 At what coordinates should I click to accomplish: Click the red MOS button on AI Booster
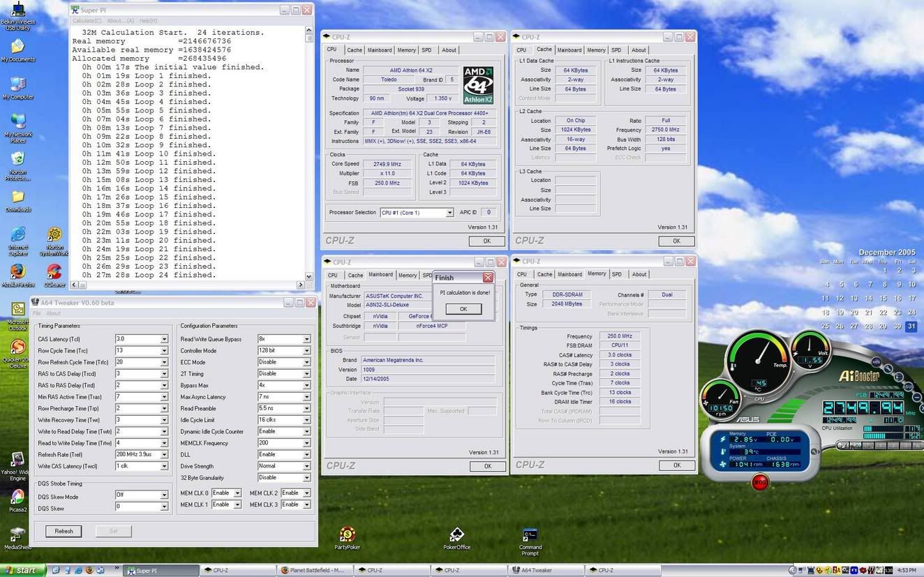(x=760, y=481)
